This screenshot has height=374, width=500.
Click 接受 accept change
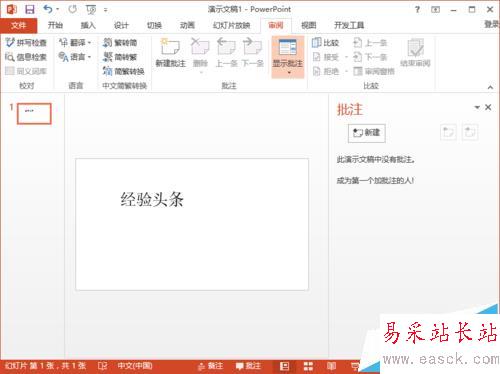(326, 57)
